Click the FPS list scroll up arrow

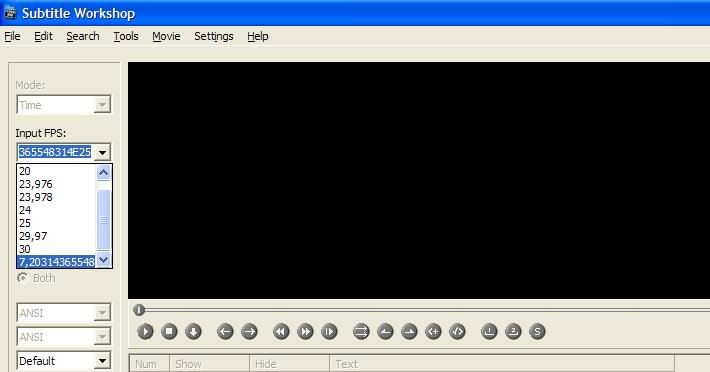point(104,172)
